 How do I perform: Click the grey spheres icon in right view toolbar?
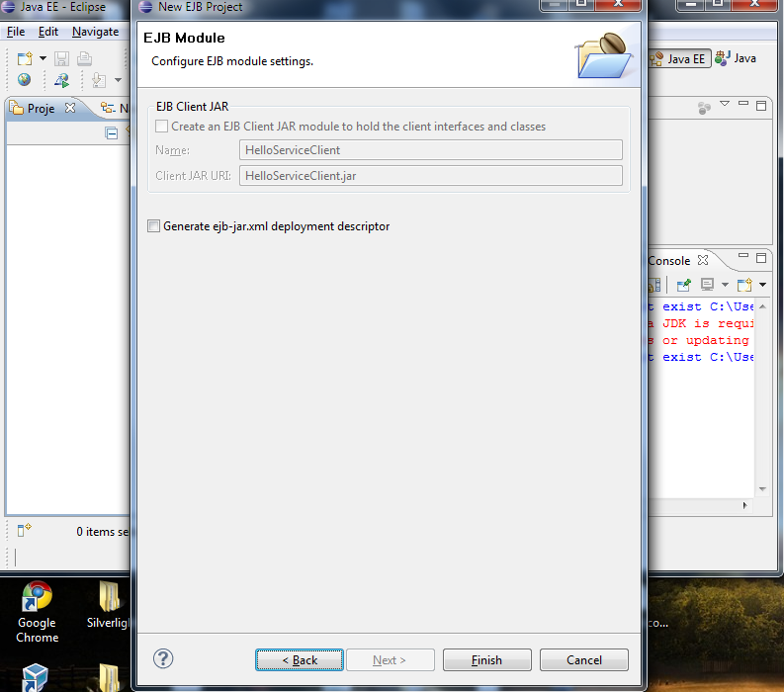[x=704, y=108]
